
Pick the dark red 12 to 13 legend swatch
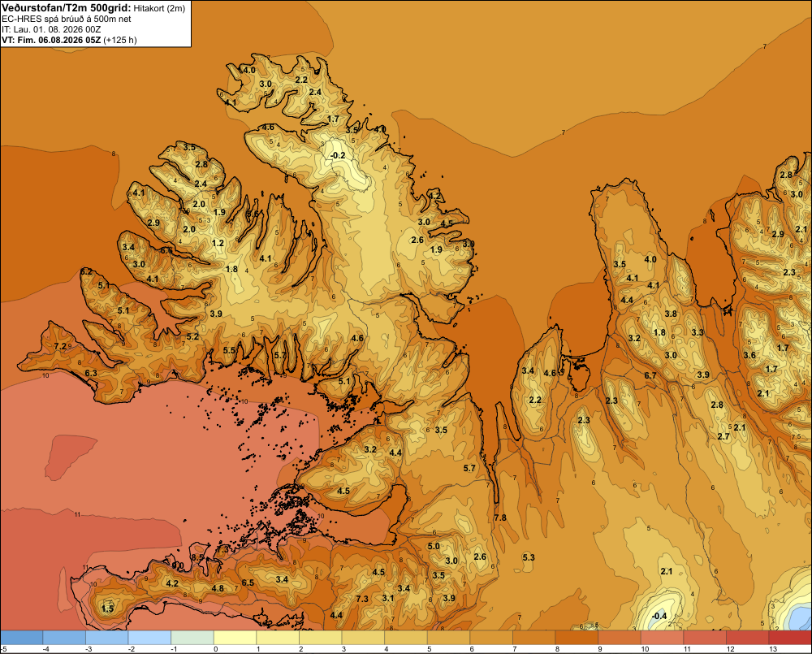tap(747, 638)
